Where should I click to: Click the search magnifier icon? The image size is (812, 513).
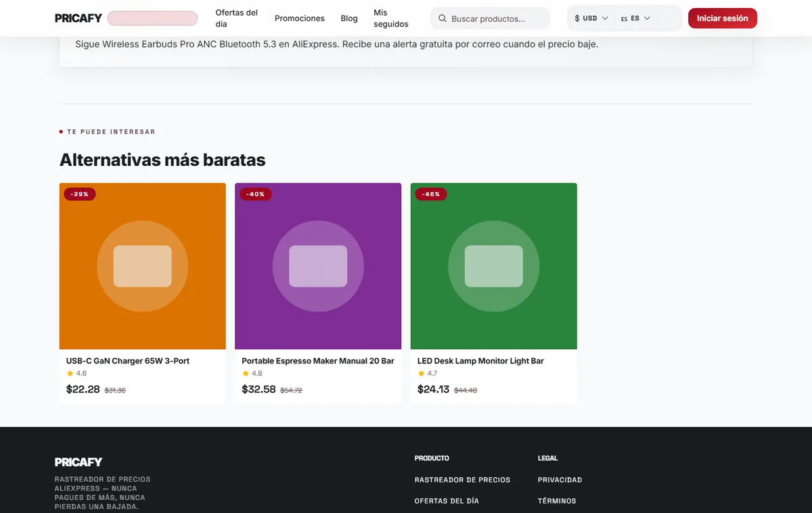(x=442, y=19)
